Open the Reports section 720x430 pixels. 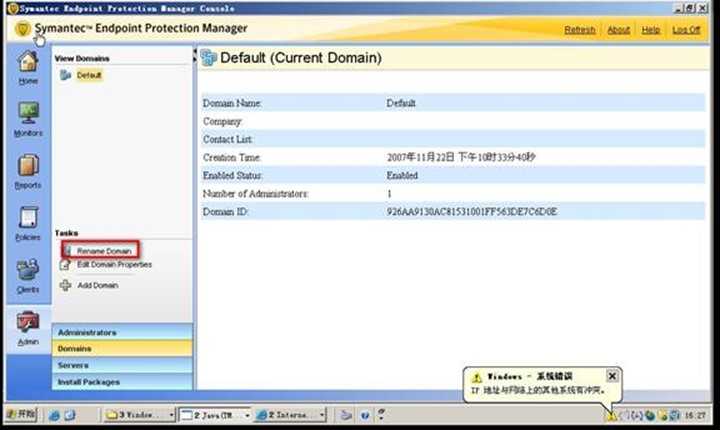(28, 171)
